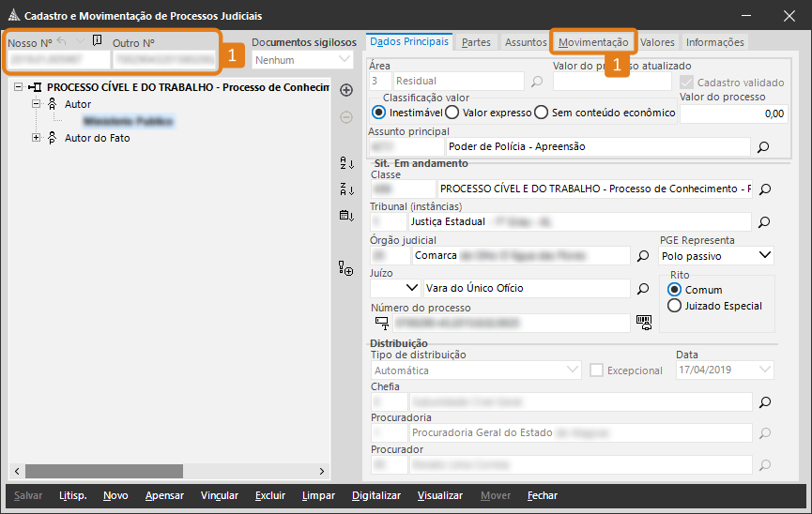Click the icon right of Número do processo

coord(643,322)
